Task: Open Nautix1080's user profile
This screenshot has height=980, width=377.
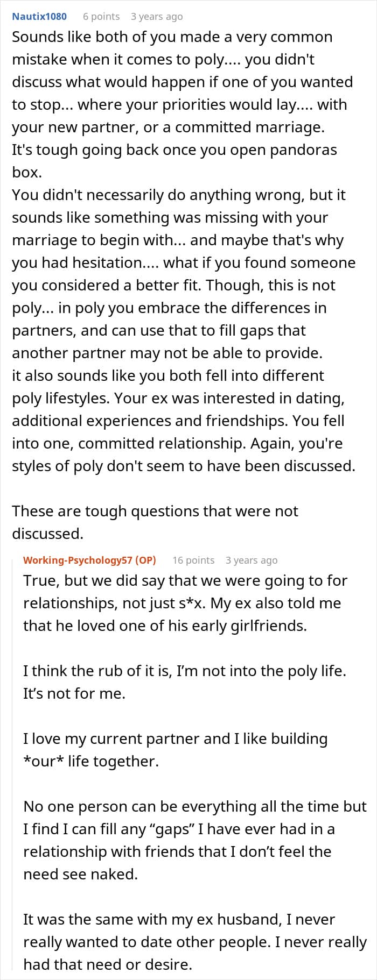Action: tap(39, 16)
